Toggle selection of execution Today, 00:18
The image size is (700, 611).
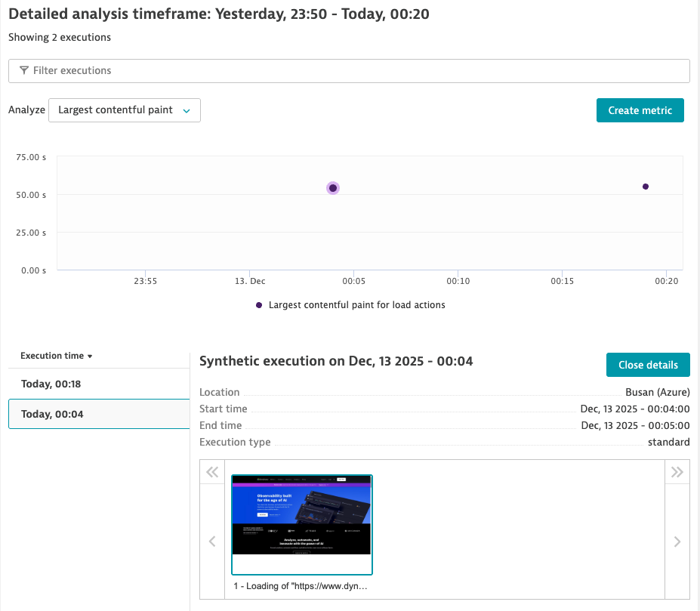[x=98, y=384]
